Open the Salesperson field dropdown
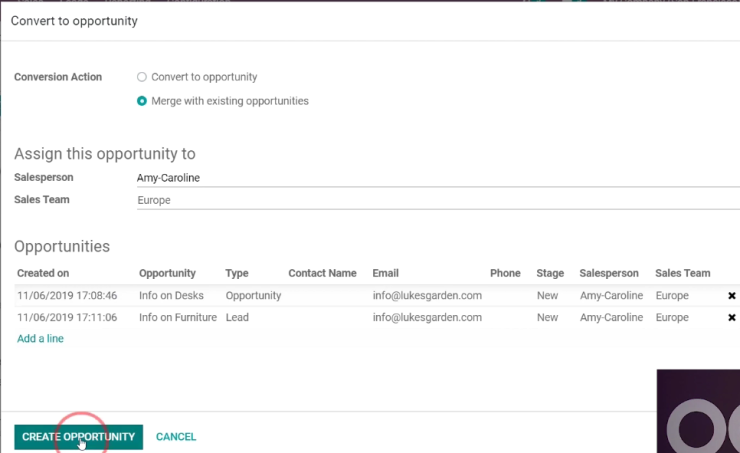Image resolution: width=740 pixels, height=453 pixels. pos(438,178)
